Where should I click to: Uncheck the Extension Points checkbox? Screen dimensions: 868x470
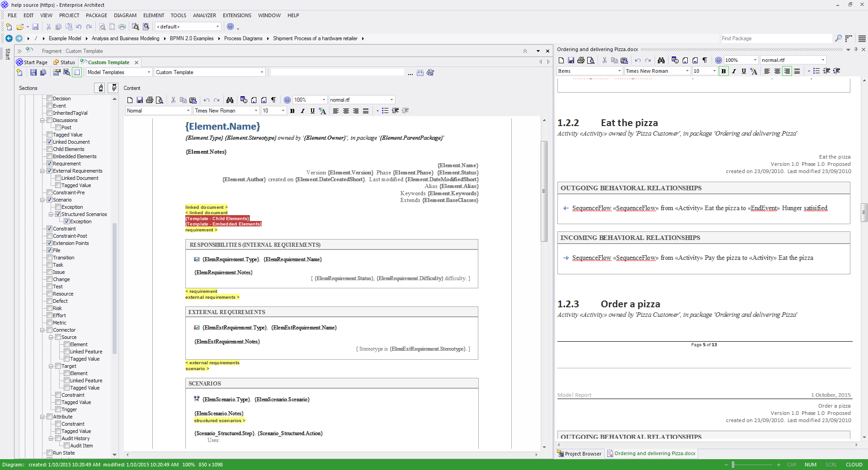[50, 243]
